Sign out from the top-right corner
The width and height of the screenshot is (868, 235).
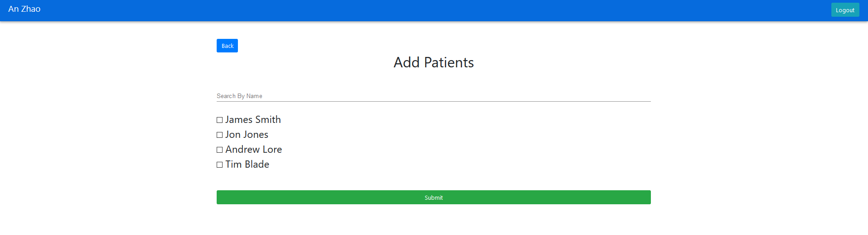845,10
